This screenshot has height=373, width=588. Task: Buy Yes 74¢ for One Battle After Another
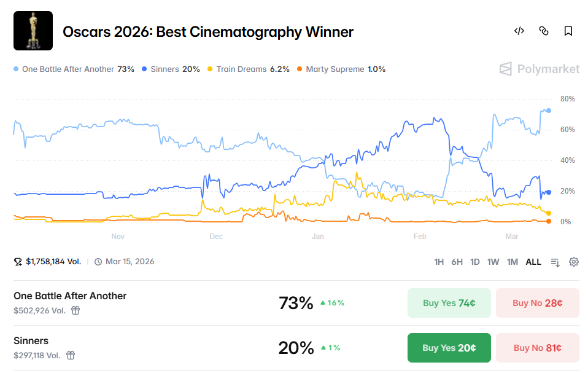pyautogui.click(x=449, y=303)
